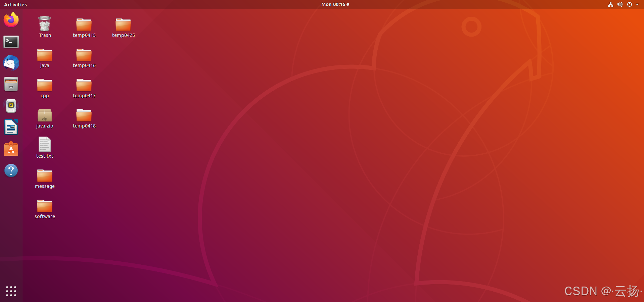Viewport: 644px width, 302px height.
Task: Select the temp0418 folder icon
Action: coord(84,115)
